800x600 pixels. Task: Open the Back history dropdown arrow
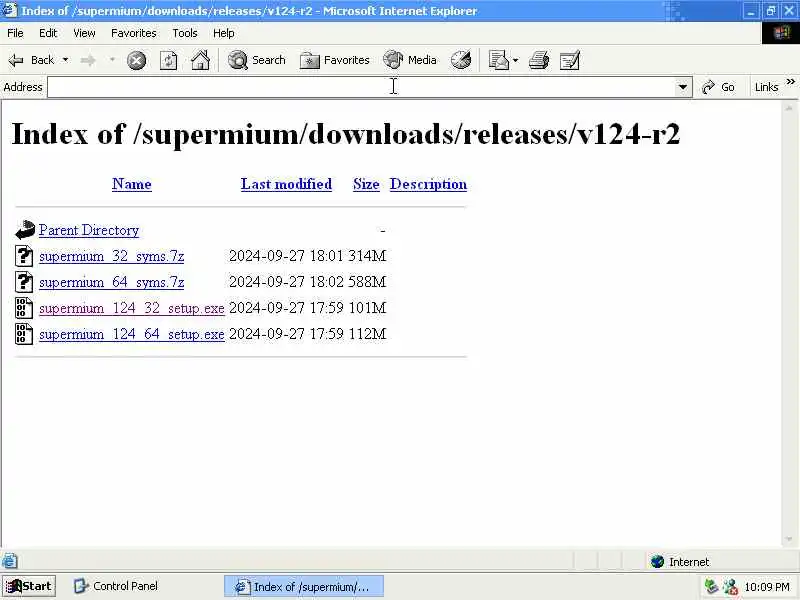[x=65, y=60]
